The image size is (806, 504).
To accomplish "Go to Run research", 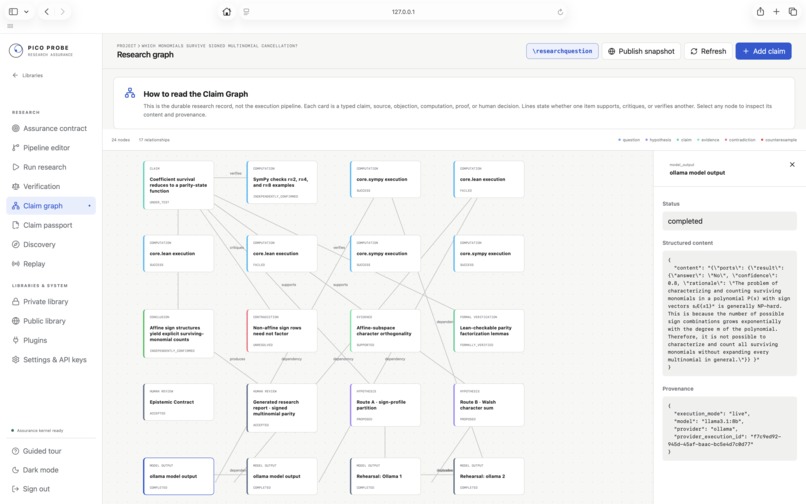I will [51, 167].
